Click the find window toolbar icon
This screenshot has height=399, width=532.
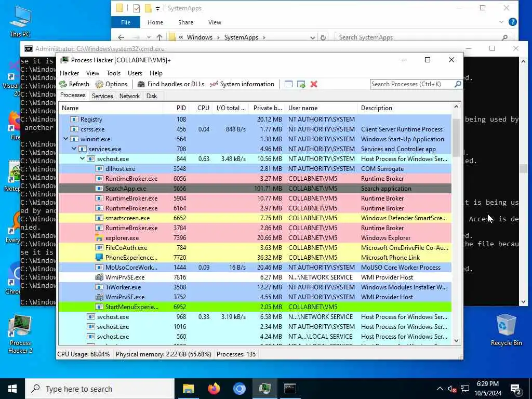288,84
